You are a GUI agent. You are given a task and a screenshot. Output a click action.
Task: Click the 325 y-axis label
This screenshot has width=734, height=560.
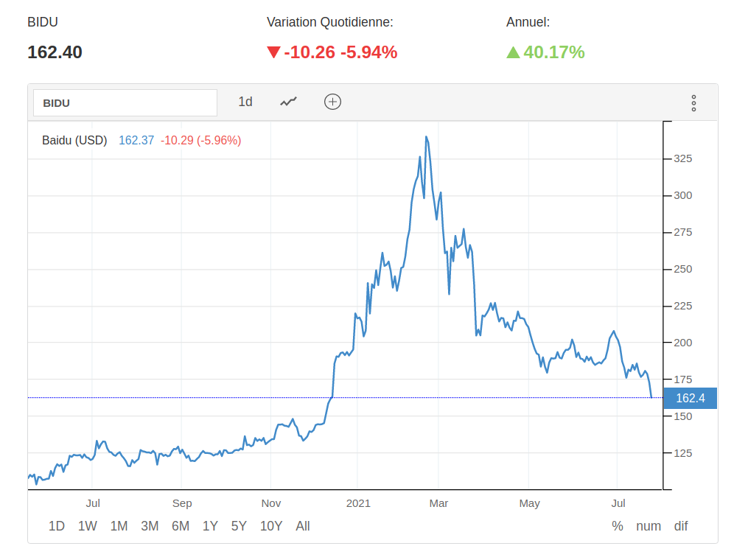click(x=683, y=158)
